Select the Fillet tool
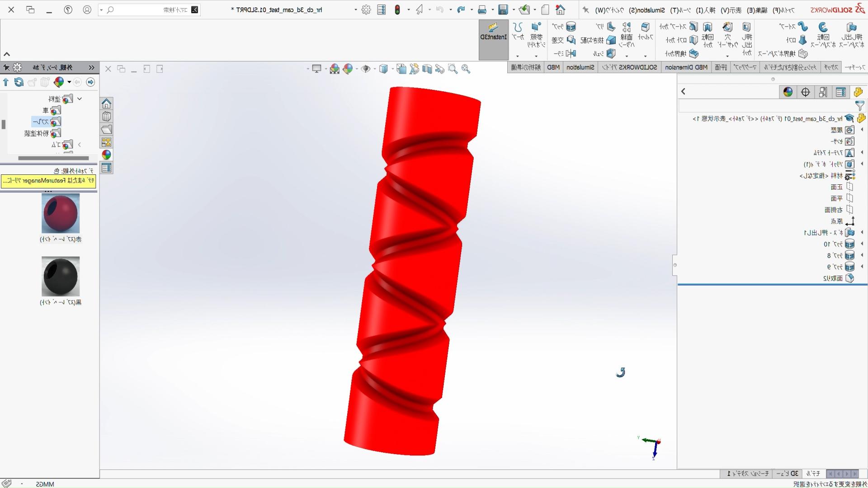Image resolution: width=868 pixels, height=488 pixels. [x=645, y=32]
